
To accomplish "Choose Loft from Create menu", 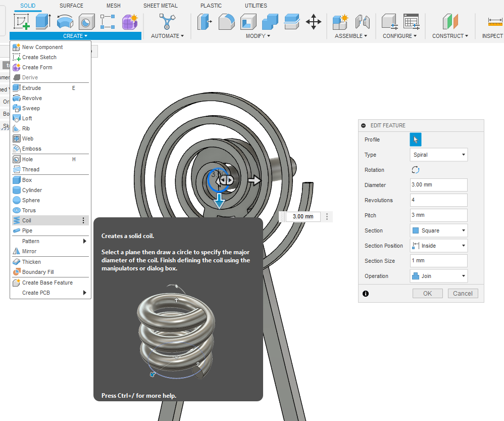I will click(51, 118).
